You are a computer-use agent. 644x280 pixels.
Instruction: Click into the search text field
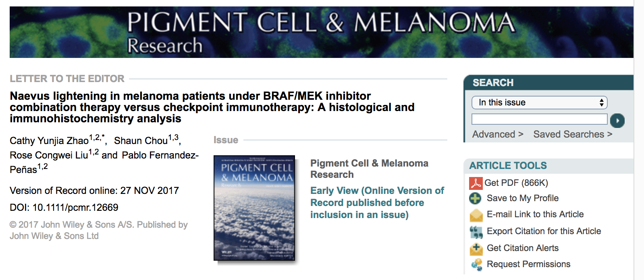[x=539, y=119]
